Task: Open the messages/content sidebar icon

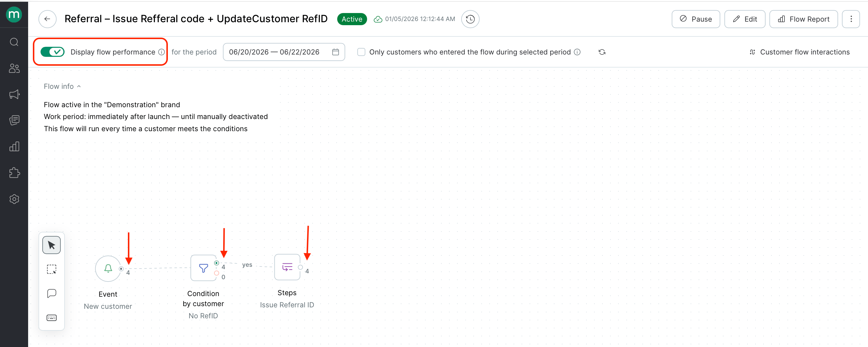Action: tap(14, 120)
